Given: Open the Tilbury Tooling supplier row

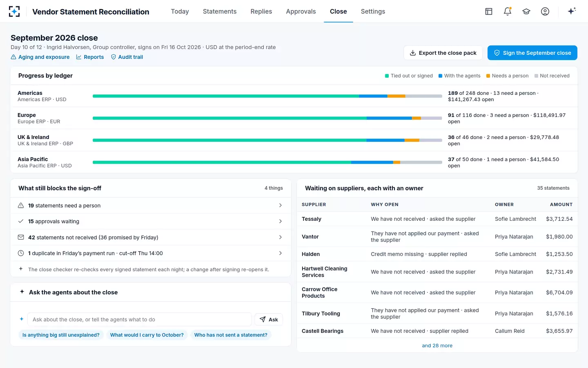Looking at the screenshot, I should pyautogui.click(x=437, y=314).
